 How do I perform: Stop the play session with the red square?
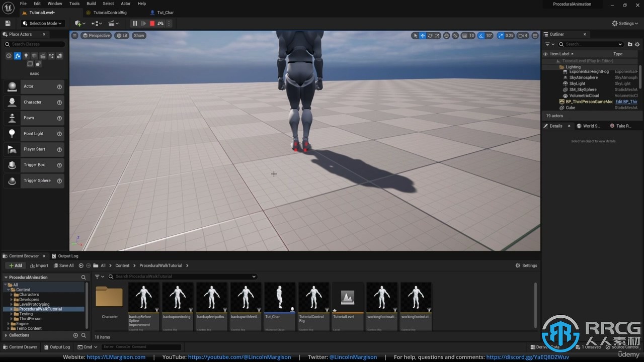tap(152, 23)
